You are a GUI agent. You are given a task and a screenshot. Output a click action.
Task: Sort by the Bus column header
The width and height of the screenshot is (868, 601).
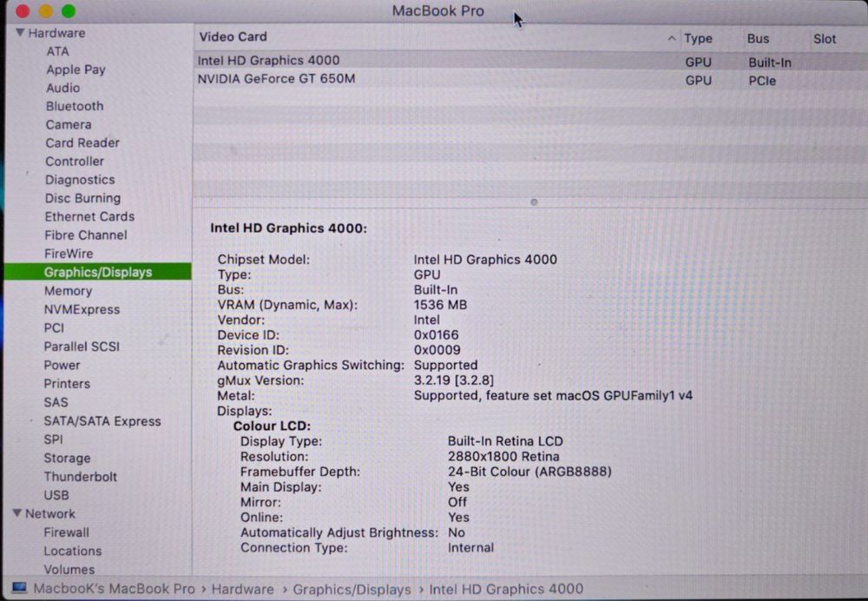pos(758,39)
